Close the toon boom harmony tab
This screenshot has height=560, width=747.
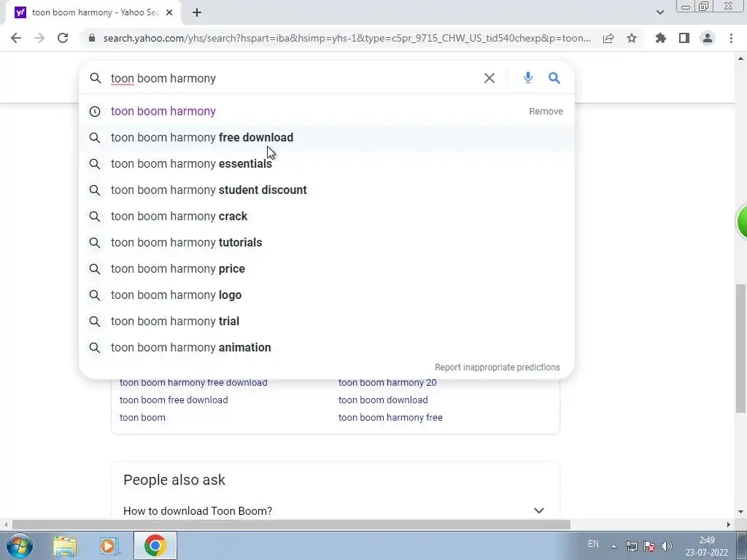(169, 12)
